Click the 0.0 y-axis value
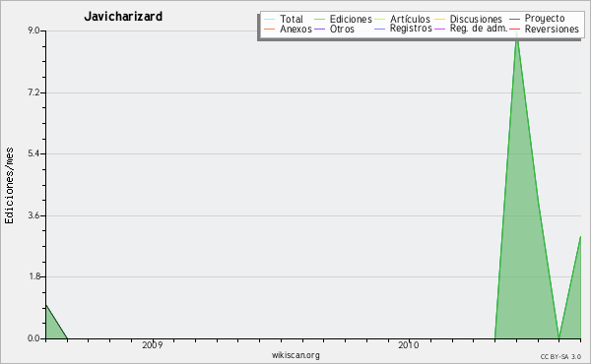 (34, 338)
